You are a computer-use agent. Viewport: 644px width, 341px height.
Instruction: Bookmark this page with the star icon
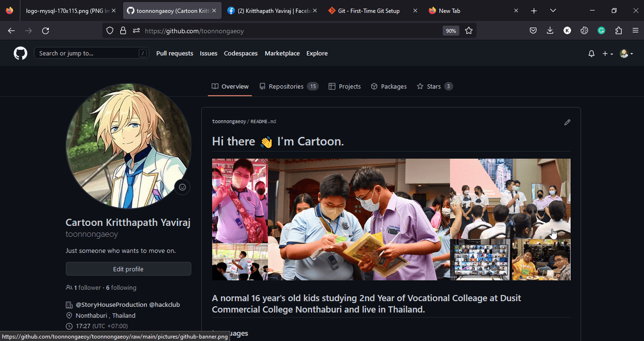point(469,31)
